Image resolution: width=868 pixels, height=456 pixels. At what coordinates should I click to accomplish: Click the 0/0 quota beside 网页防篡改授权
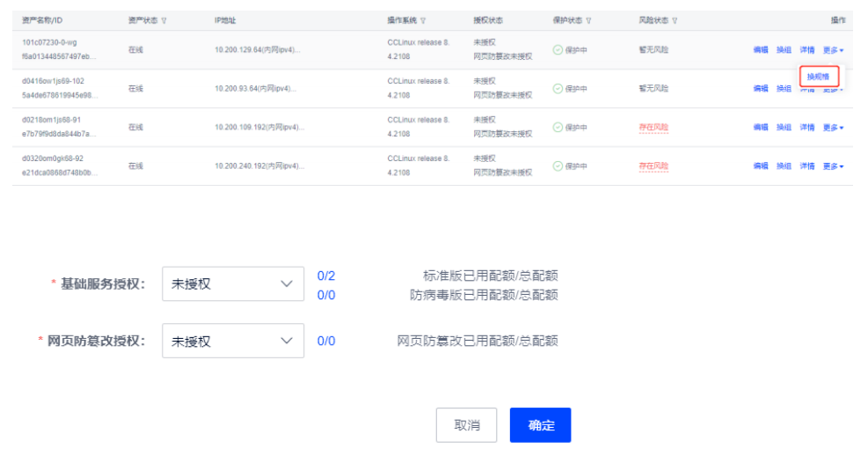pyautogui.click(x=326, y=342)
